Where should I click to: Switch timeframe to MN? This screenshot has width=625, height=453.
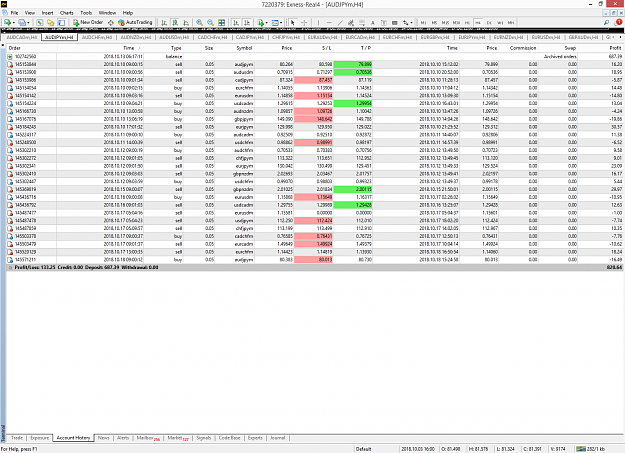click(511, 23)
